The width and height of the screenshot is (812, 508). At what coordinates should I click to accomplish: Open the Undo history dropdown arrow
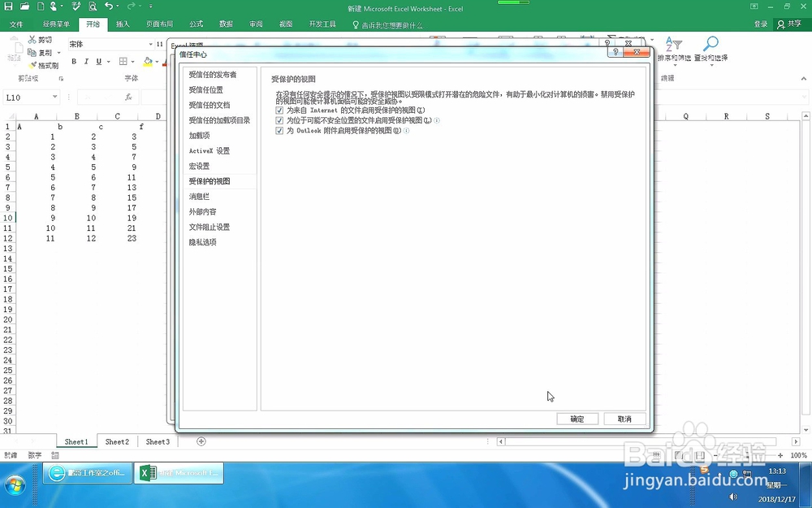(x=118, y=7)
